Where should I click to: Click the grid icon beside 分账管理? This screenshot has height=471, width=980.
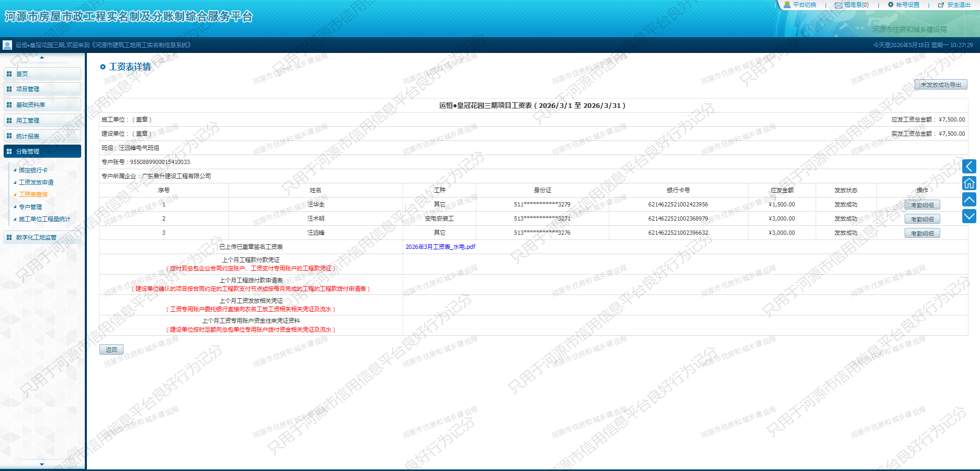[x=9, y=151]
